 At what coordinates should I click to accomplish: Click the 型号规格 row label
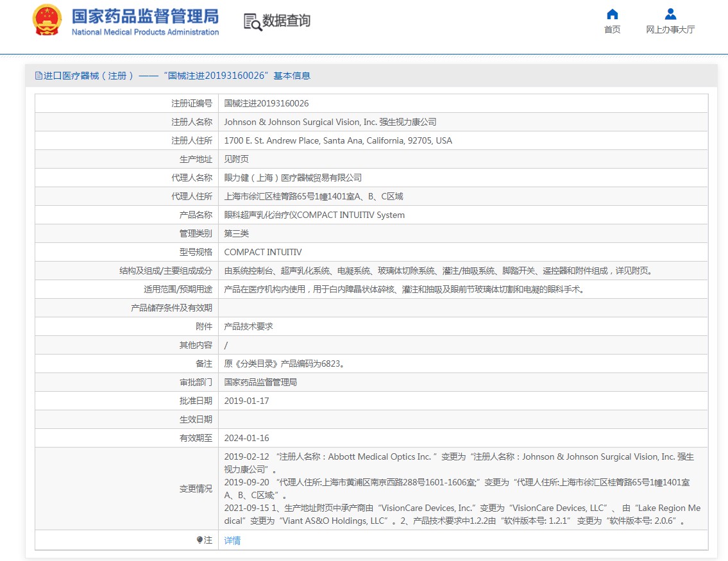pos(196,252)
